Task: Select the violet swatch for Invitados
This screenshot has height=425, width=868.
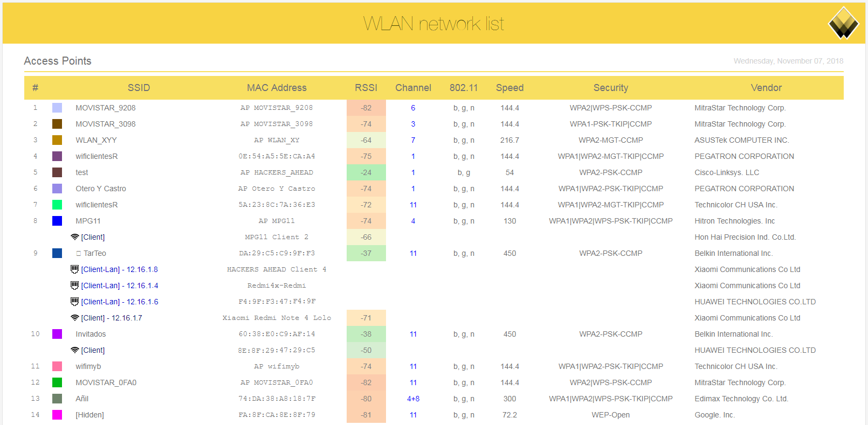Action: (57, 334)
